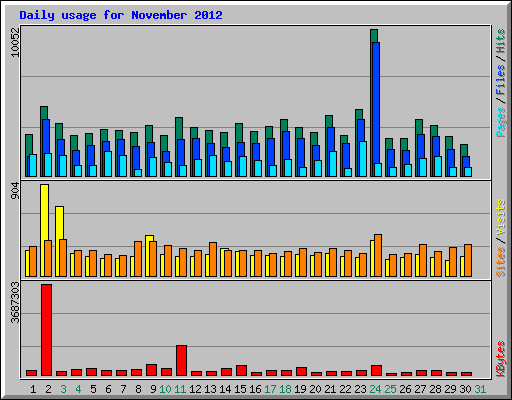Click green day label 18

(285, 389)
